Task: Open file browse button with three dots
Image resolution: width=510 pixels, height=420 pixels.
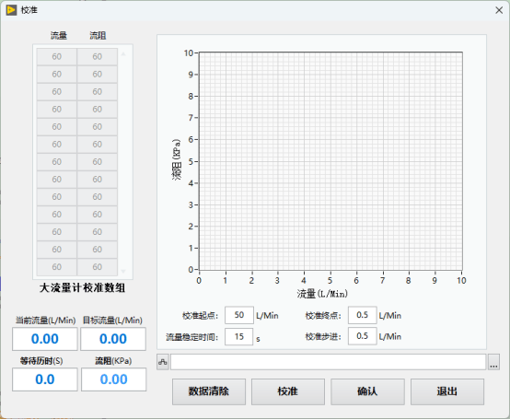Action: tap(493, 362)
